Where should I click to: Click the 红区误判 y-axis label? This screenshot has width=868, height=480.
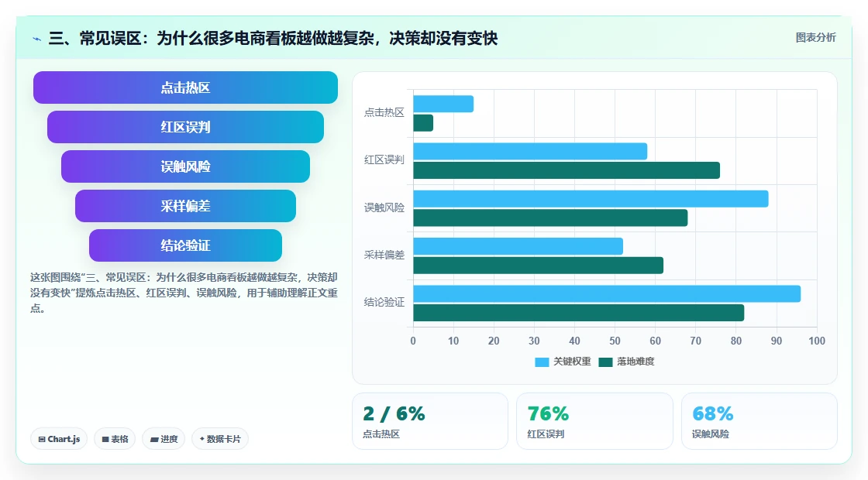tap(384, 160)
